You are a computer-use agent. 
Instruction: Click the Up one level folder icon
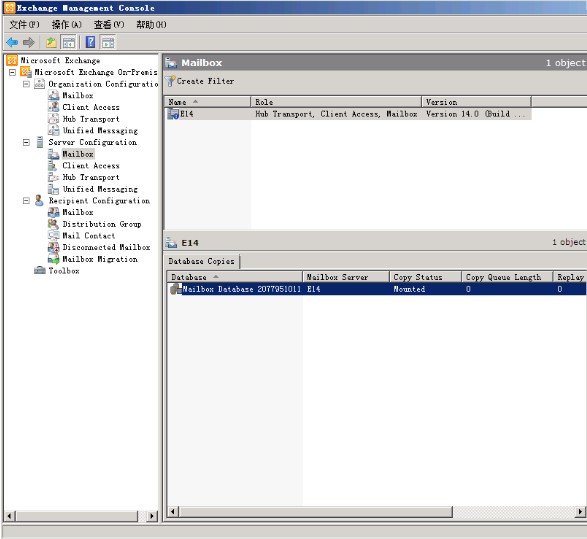[51, 42]
